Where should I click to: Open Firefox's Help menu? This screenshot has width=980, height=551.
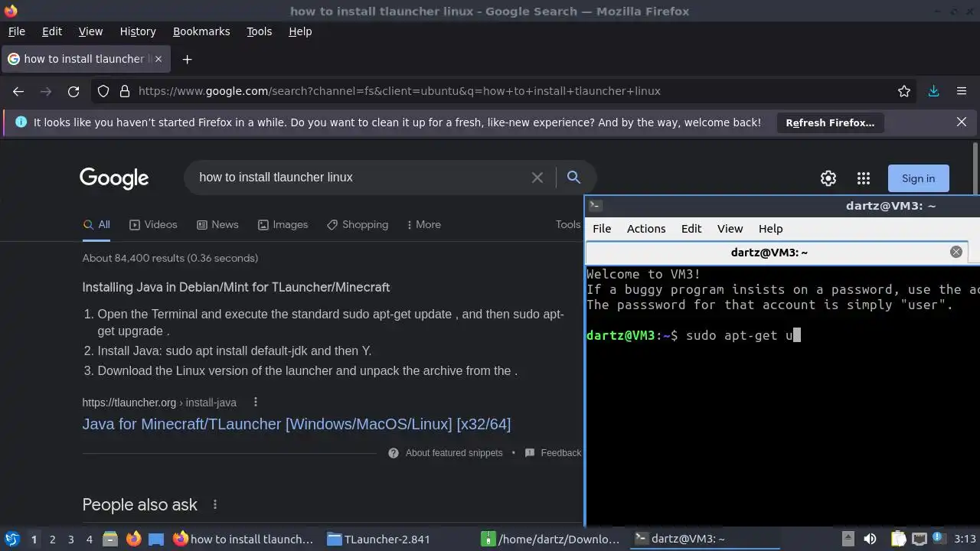click(x=300, y=31)
